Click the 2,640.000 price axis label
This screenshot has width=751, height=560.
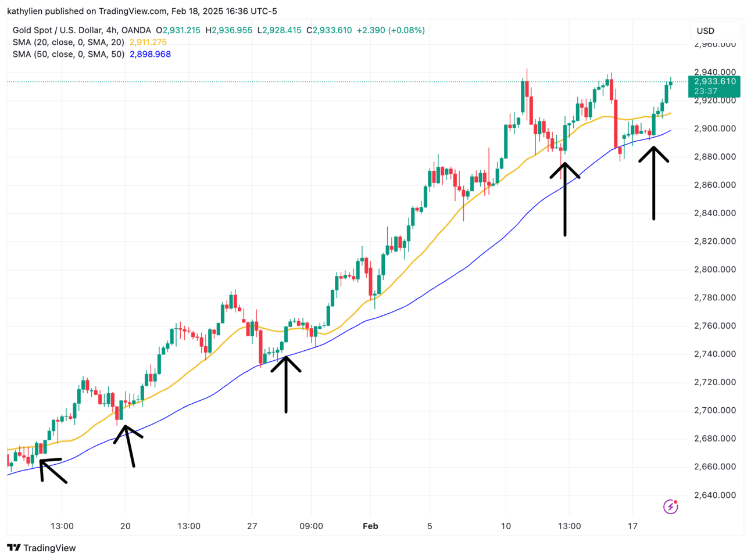pos(715,495)
